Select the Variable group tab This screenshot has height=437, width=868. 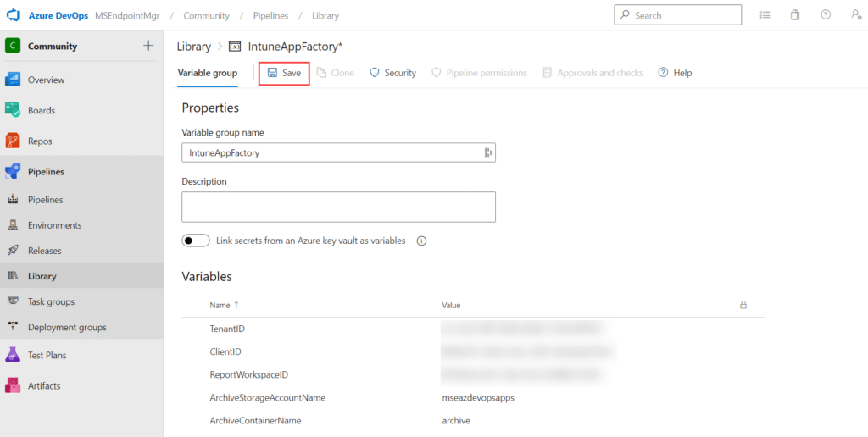tap(207, 73)
